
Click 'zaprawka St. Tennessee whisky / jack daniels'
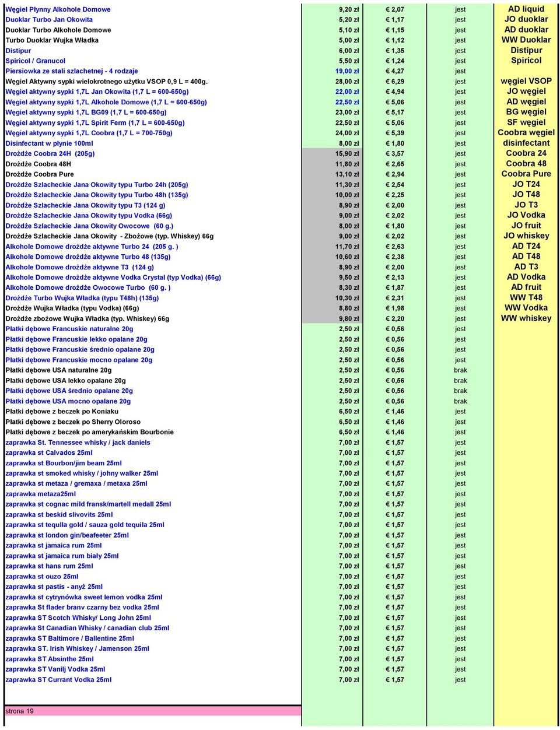(x=78, y=443)
